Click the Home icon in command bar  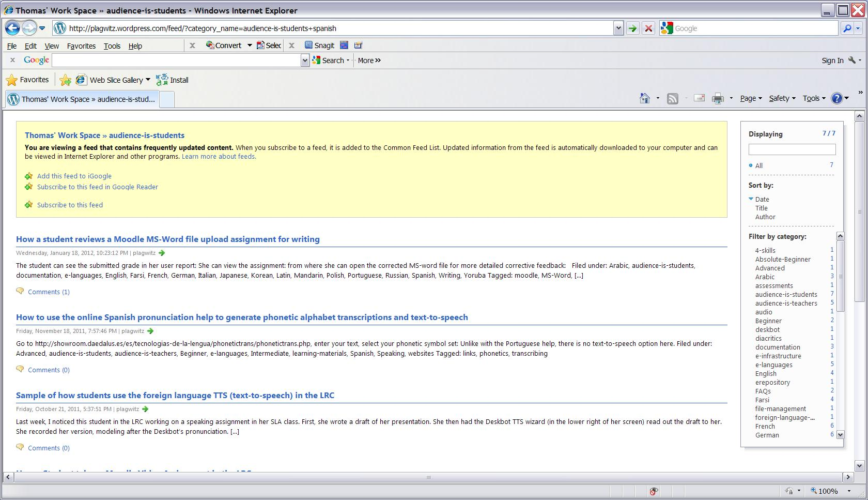coord(644,98)
